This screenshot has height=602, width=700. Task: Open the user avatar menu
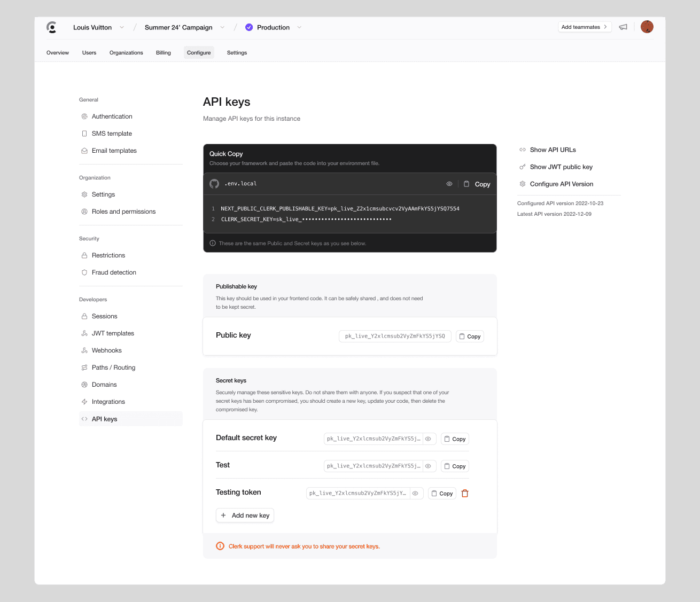pos(647,27)
